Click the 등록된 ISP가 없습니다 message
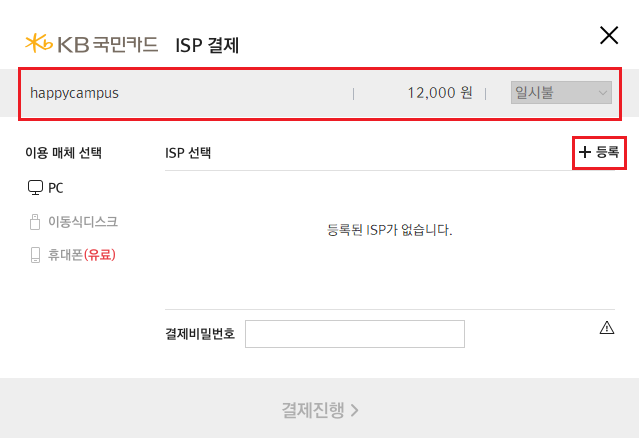 (390, 230)
